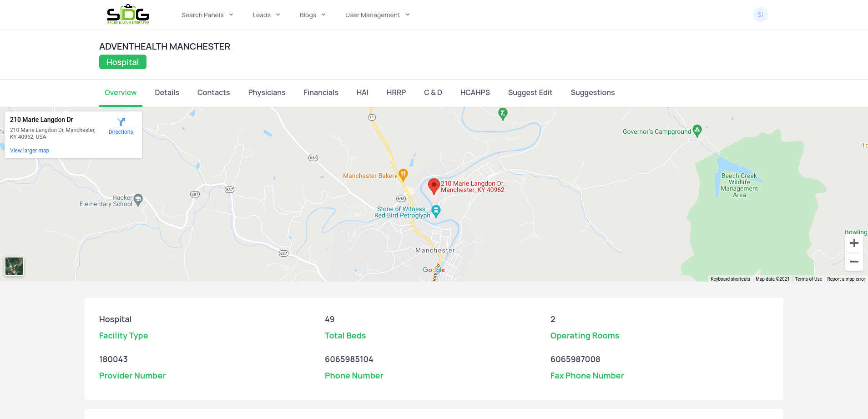Click the View larger map link
The width and height of the screenshot is (868, 419).
tap(30, 151)
